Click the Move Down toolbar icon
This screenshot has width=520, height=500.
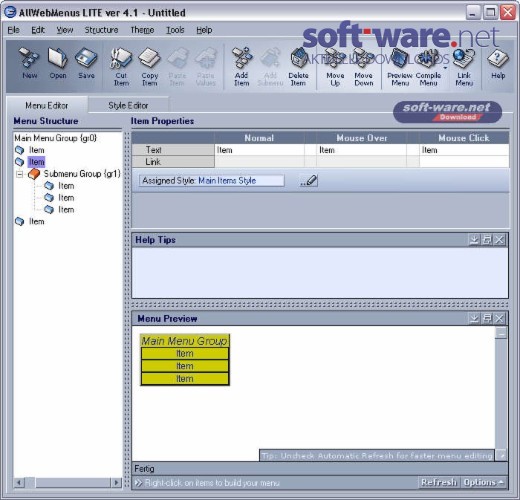coord(363,67)
